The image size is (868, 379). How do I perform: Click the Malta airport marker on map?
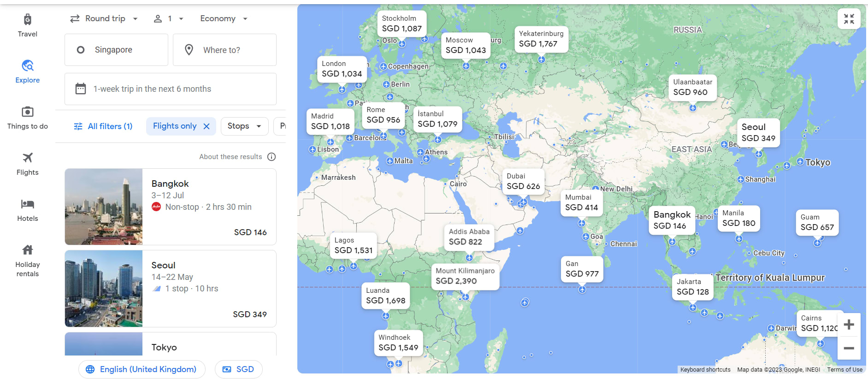point(390,161)
